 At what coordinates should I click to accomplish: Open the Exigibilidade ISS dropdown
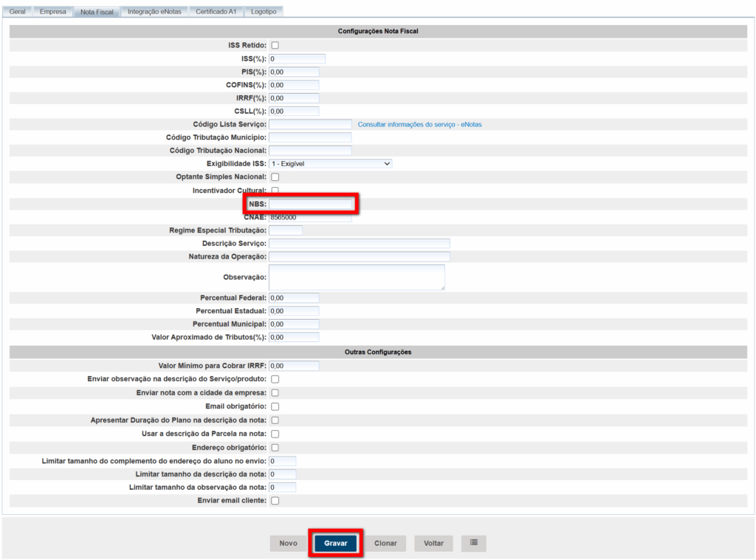330,164
